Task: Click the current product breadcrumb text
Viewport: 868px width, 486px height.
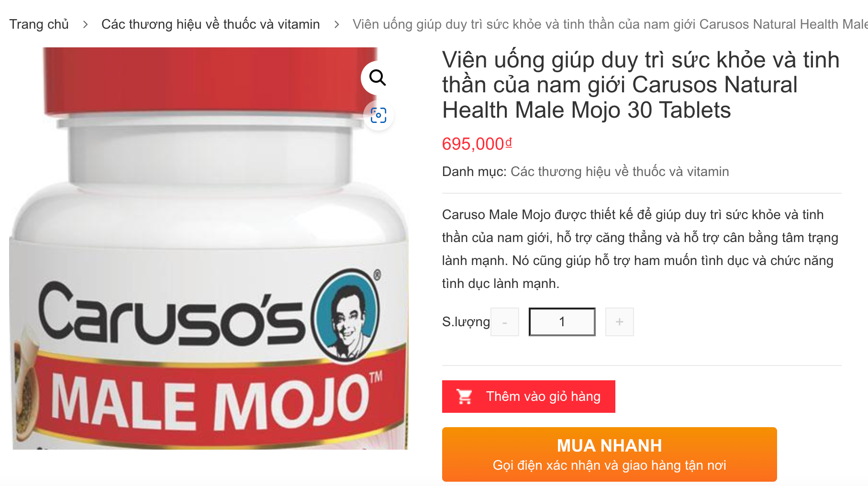Action: tap(610, 24)
